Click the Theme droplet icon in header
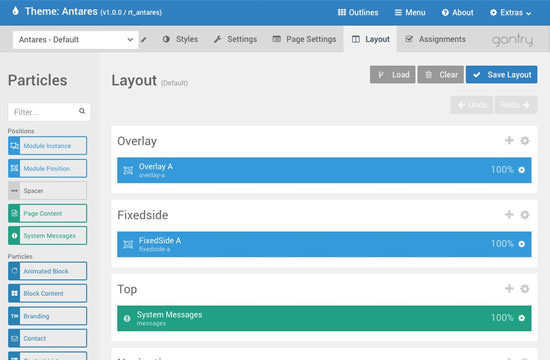Viewport: 550px width, 360px height. coord(15,11)
